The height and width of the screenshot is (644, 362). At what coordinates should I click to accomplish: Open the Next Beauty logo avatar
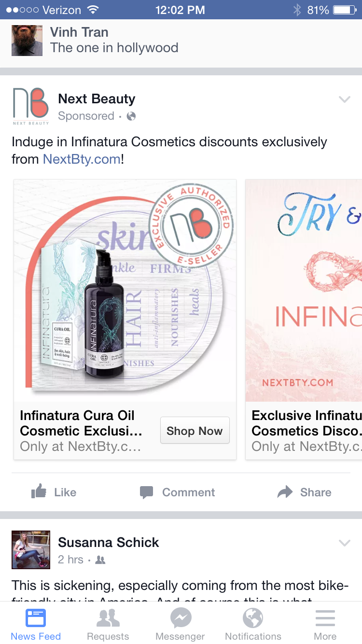click(30, 106)
